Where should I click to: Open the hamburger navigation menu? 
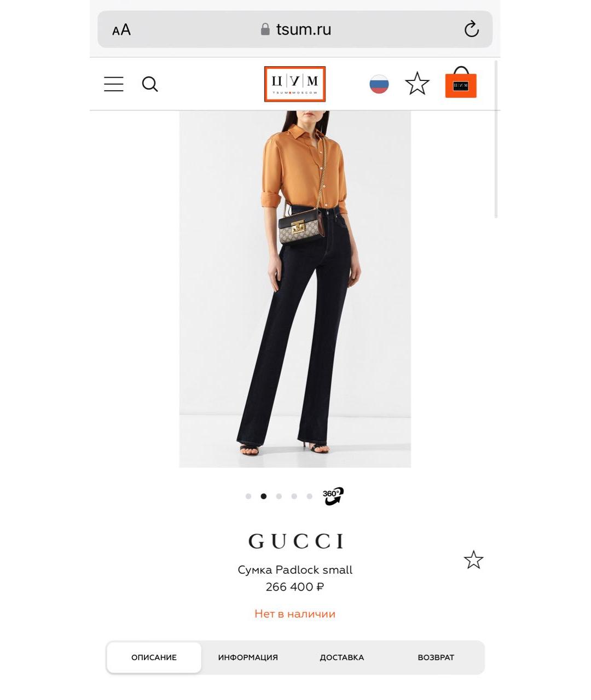tap(114, 84)
